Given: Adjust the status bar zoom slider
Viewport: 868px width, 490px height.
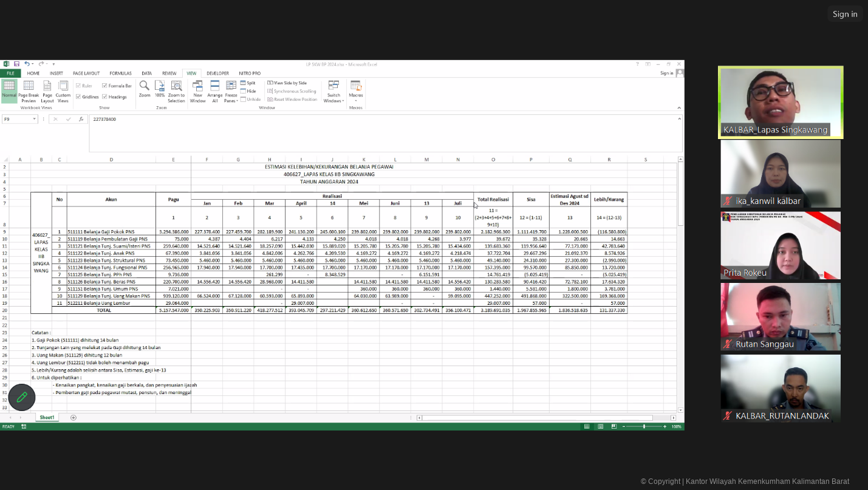Looking at the screenshot, I should point(644,427).
